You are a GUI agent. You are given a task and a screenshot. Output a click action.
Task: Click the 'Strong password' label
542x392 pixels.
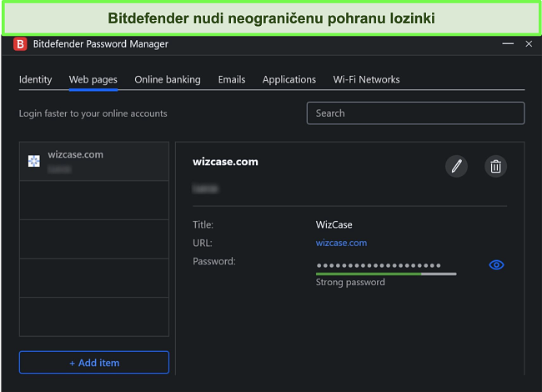350,282
